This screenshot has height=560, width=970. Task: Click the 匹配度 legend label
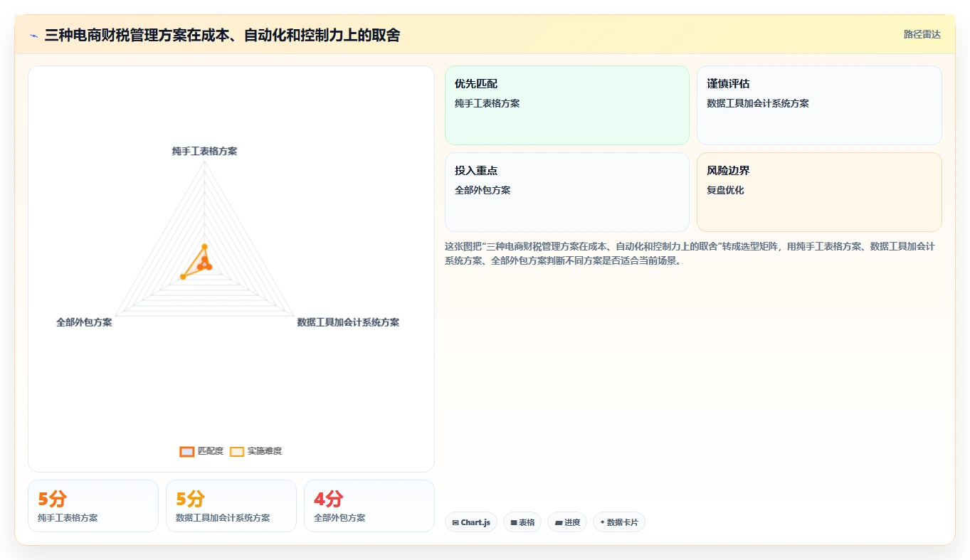(211, 451)
